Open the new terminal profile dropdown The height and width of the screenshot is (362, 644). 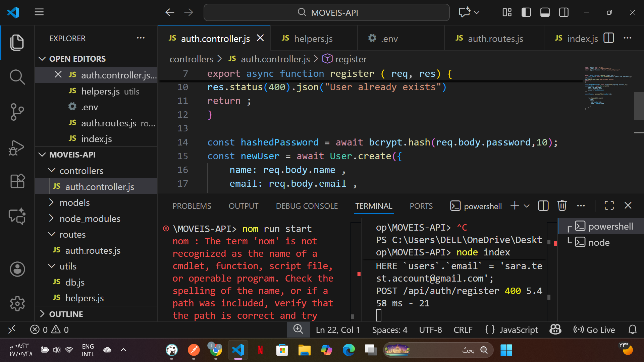click(527, 206)
